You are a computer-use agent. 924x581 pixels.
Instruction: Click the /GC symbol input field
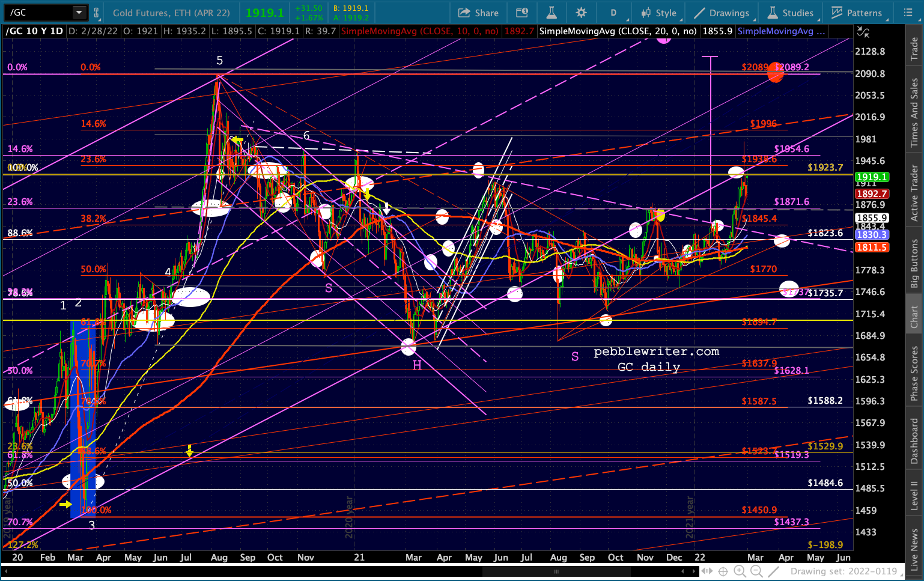40,13
